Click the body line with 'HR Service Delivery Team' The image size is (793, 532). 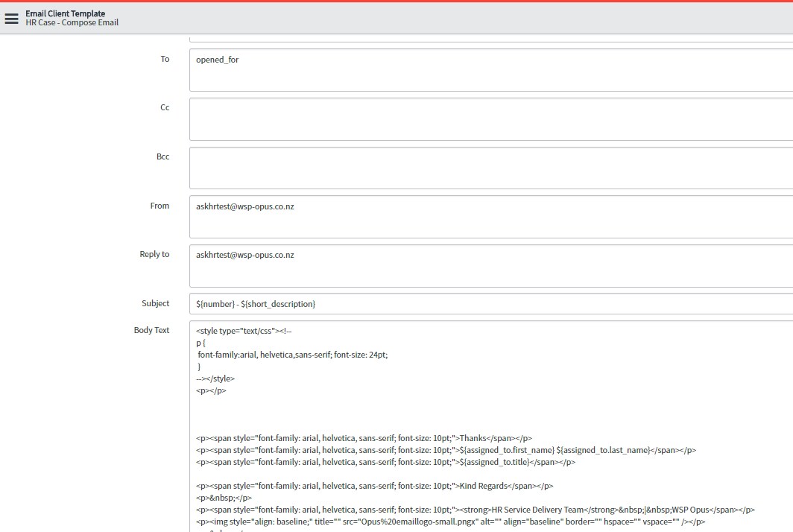coord(476,510)
